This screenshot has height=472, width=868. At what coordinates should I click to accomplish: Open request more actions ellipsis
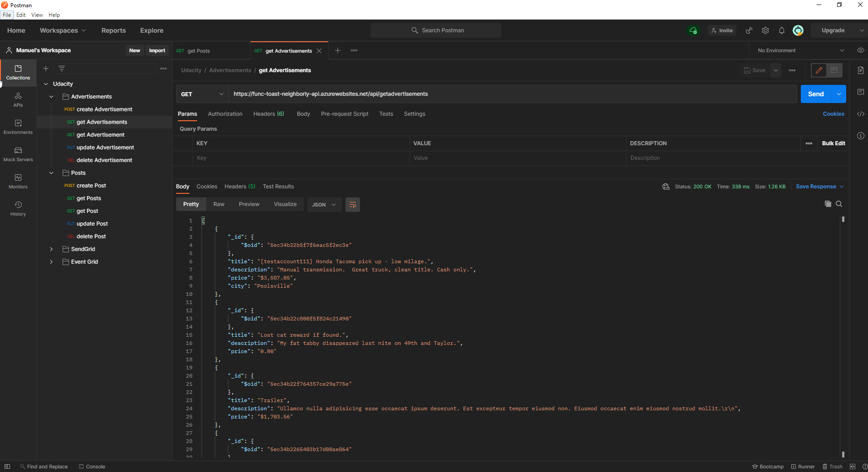[x=792, y=70]
